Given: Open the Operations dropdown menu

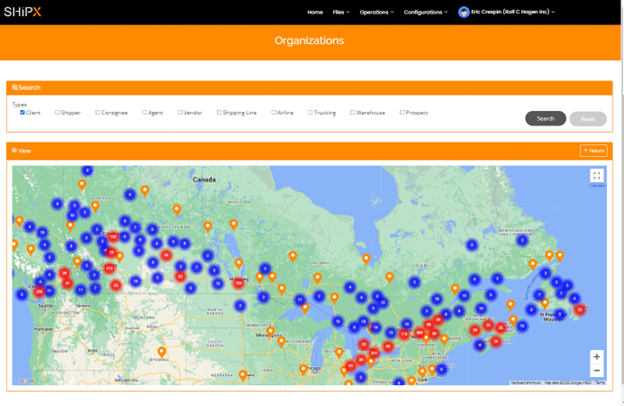Looking at the screenshot, I should coord(376,12).
